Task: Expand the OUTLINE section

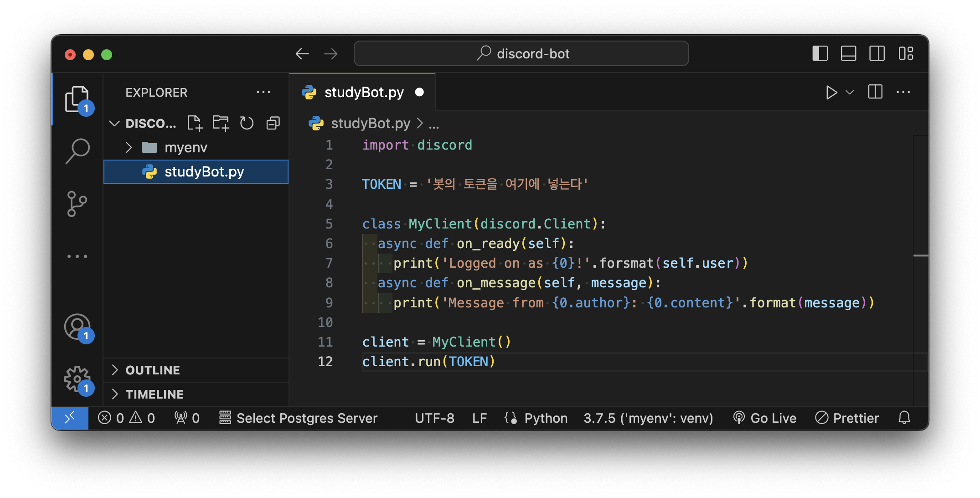Action: pos(196,370)
